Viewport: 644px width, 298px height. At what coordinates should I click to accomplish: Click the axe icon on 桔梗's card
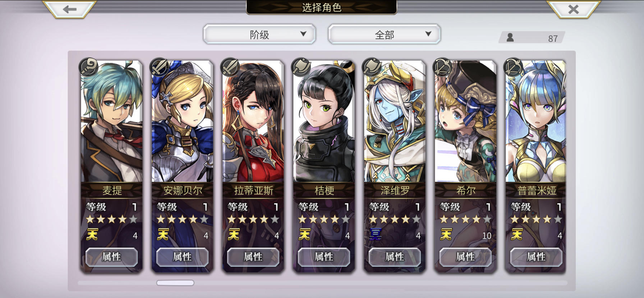[x=301, y=67]
